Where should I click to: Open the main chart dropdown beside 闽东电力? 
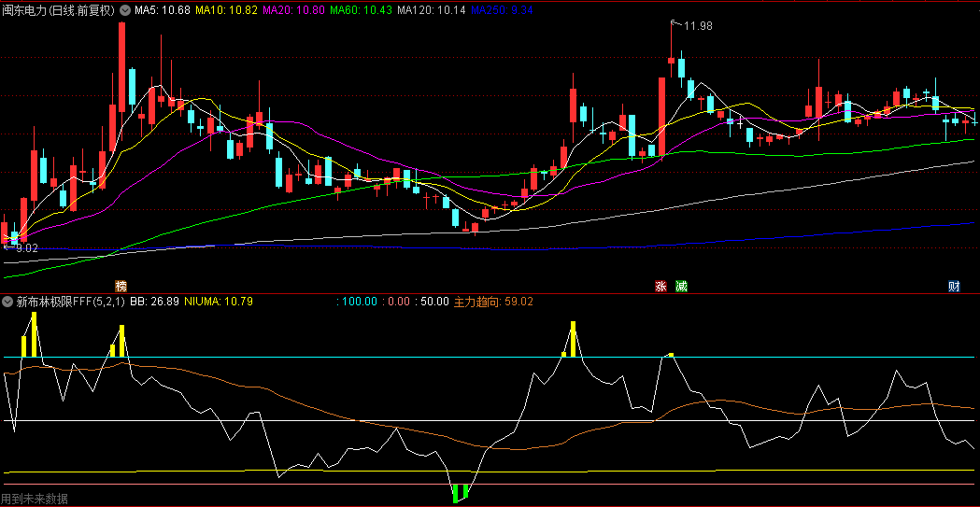(x=125, y=10)
